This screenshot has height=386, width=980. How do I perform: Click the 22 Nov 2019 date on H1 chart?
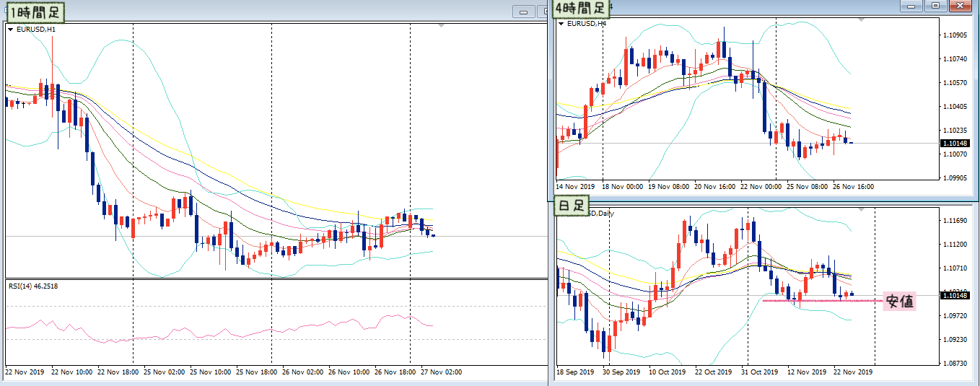coord(25,372)
